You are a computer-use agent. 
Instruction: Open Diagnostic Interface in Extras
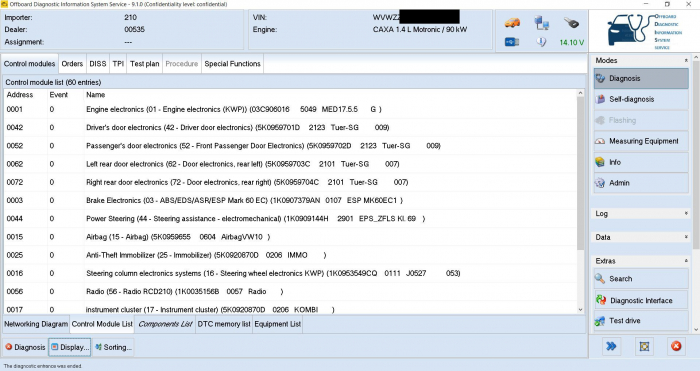[641, 300]
